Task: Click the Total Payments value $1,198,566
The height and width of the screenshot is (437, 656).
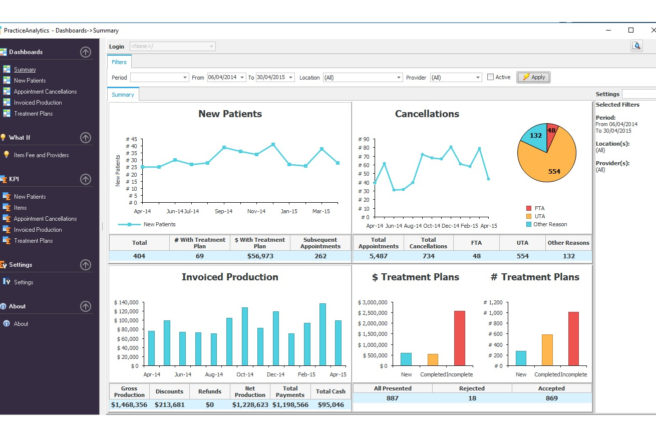Action: tap(290, 405)
